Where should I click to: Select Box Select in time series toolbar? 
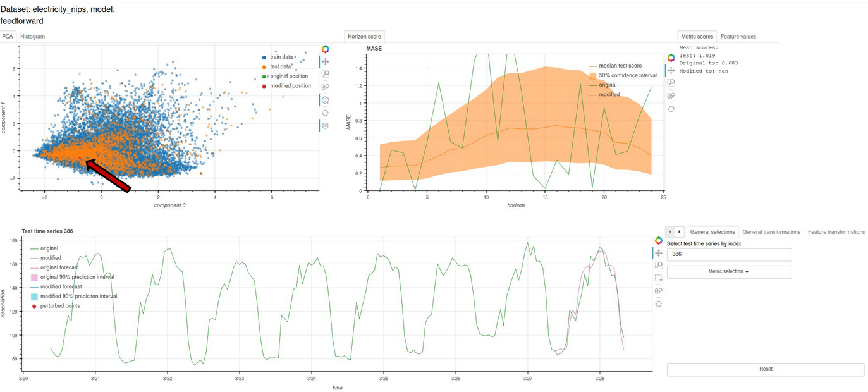click(x=658, y=278)
